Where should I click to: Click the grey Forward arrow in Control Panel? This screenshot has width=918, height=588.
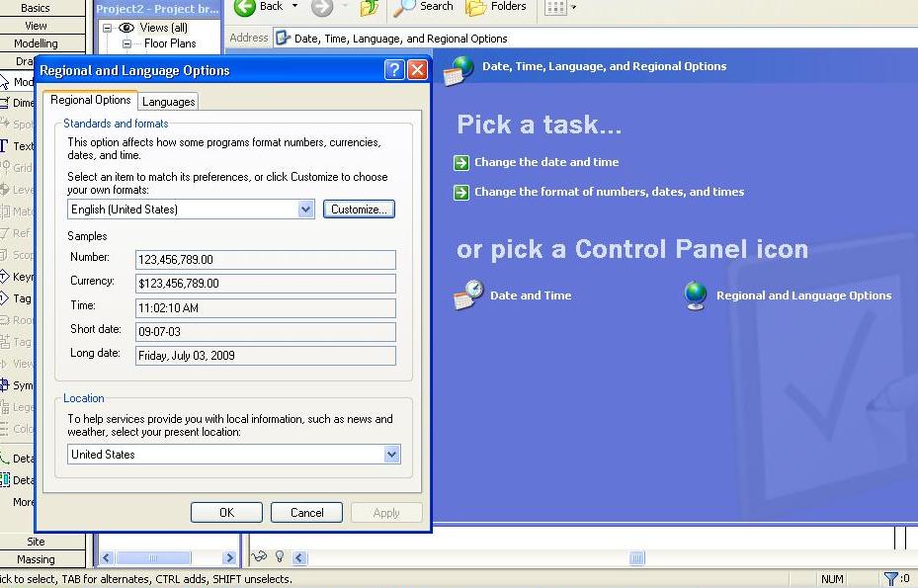coord(322,7)
